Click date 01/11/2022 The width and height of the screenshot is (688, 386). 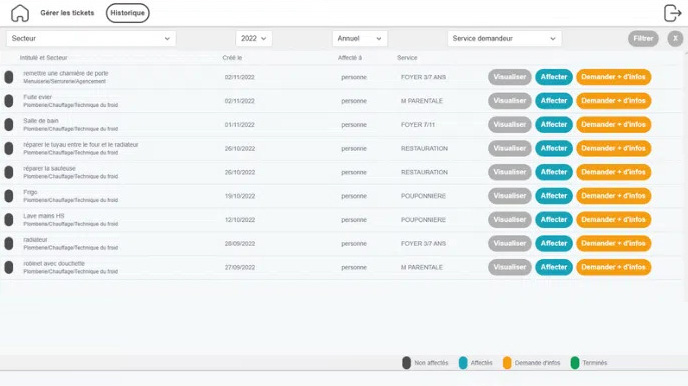[240, 125]
